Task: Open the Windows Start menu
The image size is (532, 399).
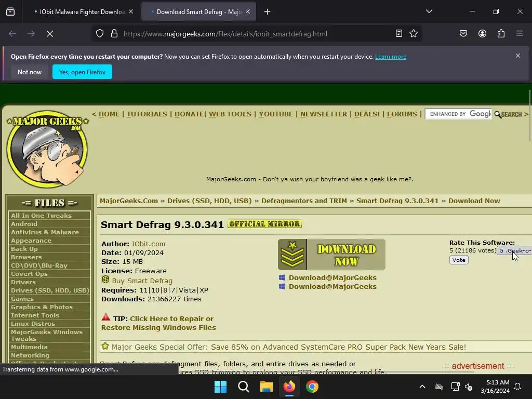Action: tap(220, 387)
